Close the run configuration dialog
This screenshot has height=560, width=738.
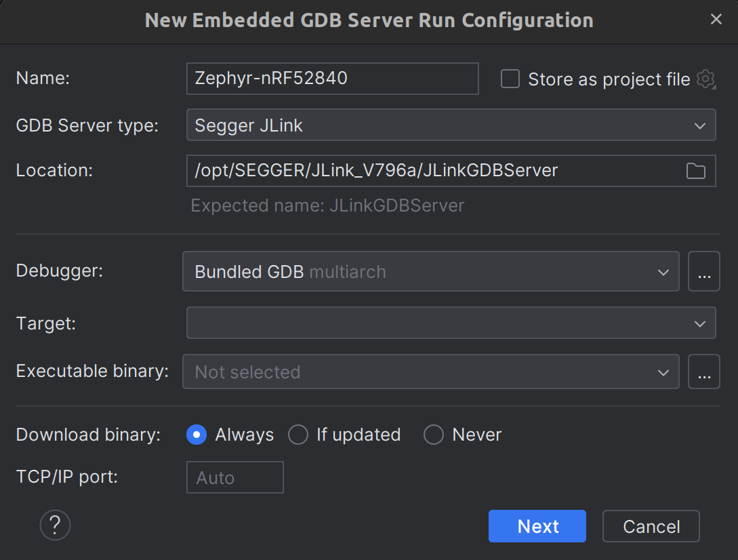point(716,19)
